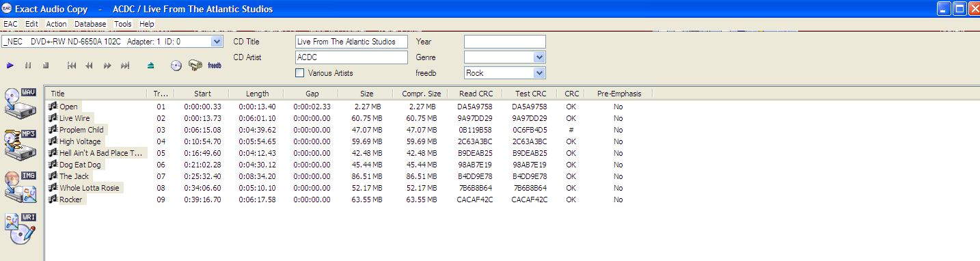Select the Whole Lotta Rosie track
This screenshot has width=980, height=261.
(x=90, y=188)
